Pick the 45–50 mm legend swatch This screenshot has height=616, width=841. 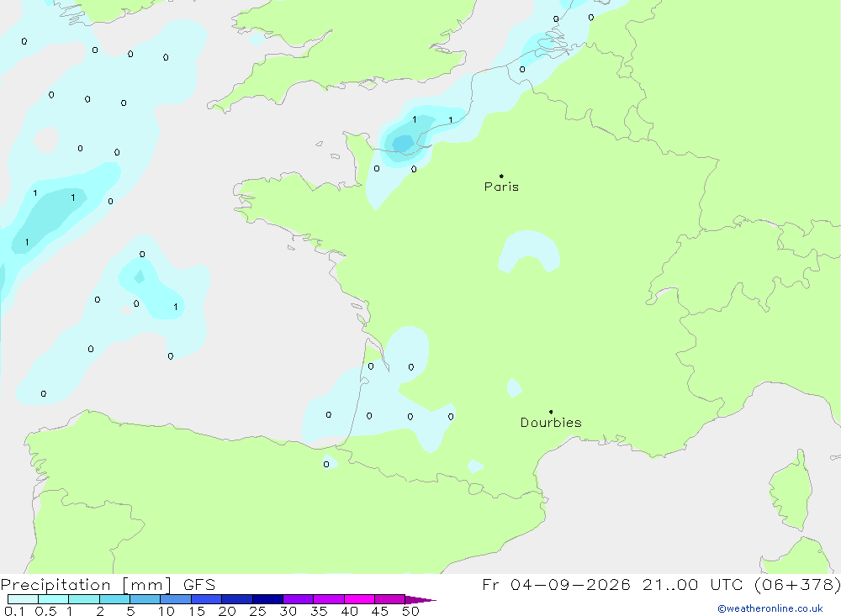390,599
